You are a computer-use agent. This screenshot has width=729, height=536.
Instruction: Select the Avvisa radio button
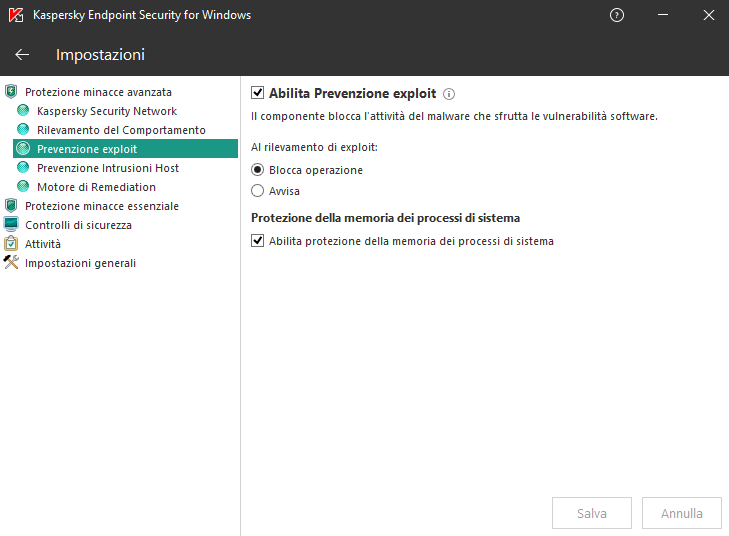coord(258,191)
